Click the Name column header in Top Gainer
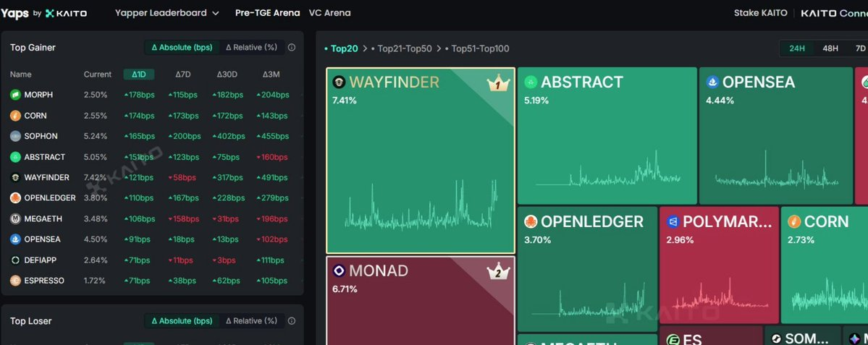868x345 pixels. tap(21, 74)
